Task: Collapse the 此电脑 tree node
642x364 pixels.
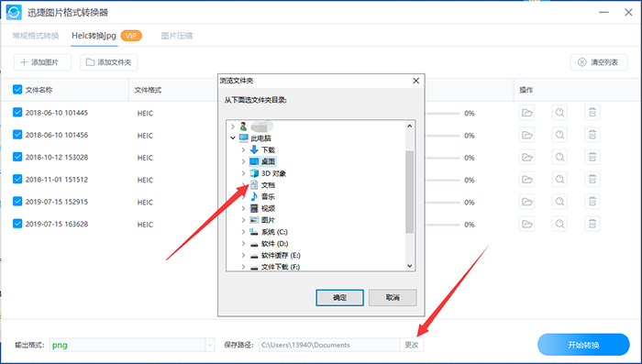Action: (233, 138)
